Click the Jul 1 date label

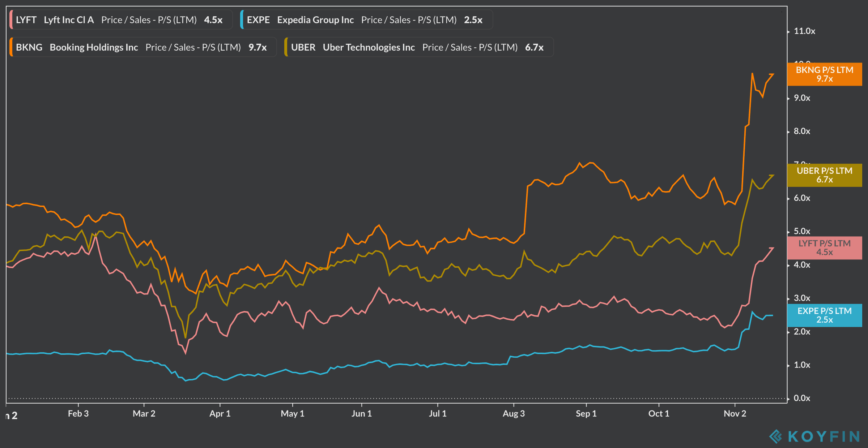tap(438, 414)
